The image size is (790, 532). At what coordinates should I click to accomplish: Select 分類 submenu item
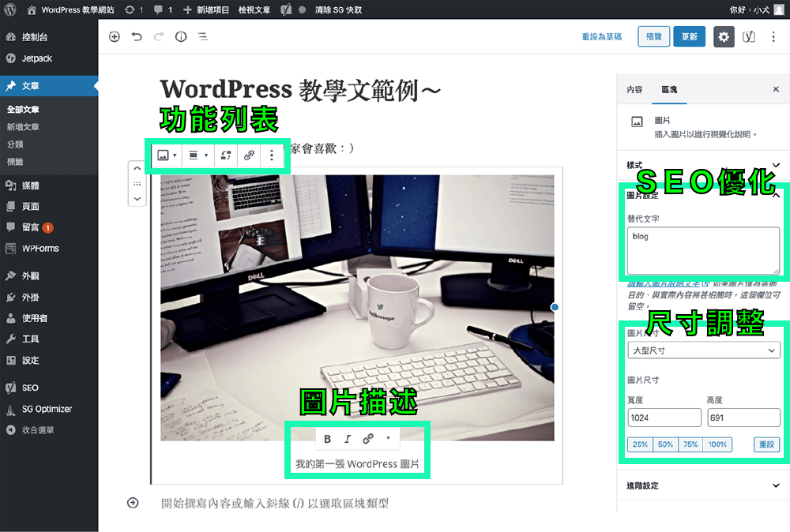(15, 144)
